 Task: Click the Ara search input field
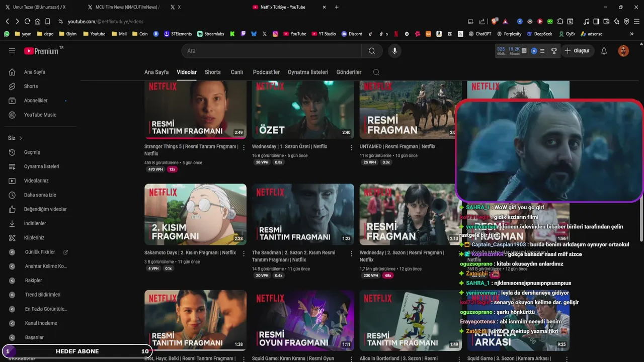pyautogui.click(x=272, y=51)
